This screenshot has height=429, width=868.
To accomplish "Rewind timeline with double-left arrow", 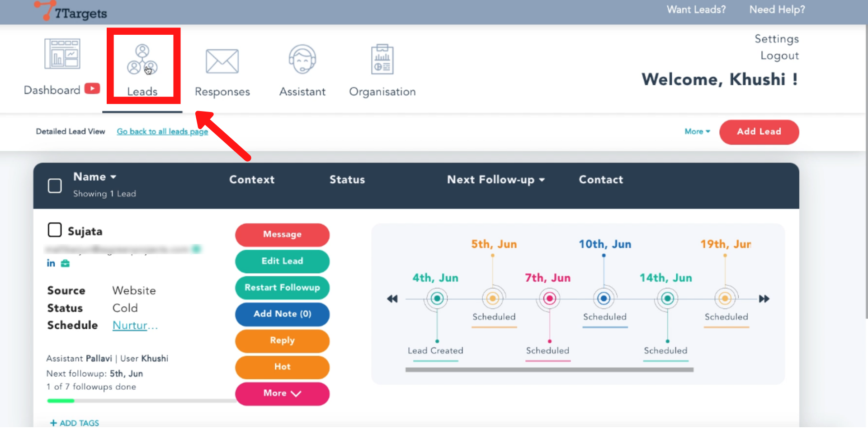I will 392,299.
